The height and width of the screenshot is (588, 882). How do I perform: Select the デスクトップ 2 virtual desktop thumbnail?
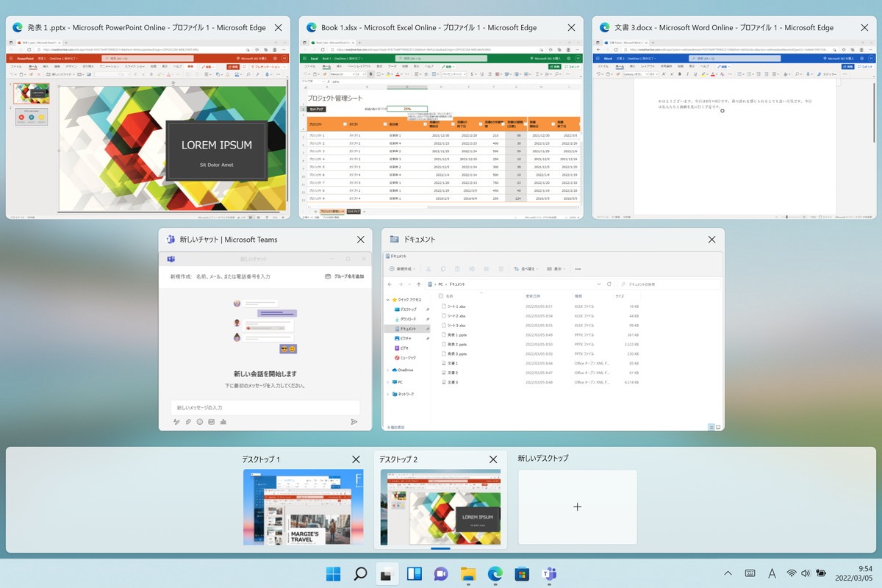(x=440, y=507)
